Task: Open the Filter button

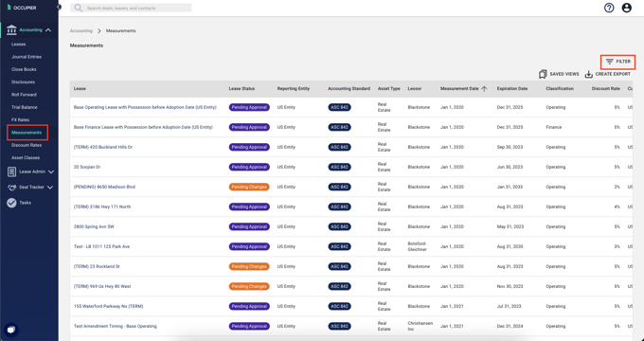Action: [x=618, y=62]
